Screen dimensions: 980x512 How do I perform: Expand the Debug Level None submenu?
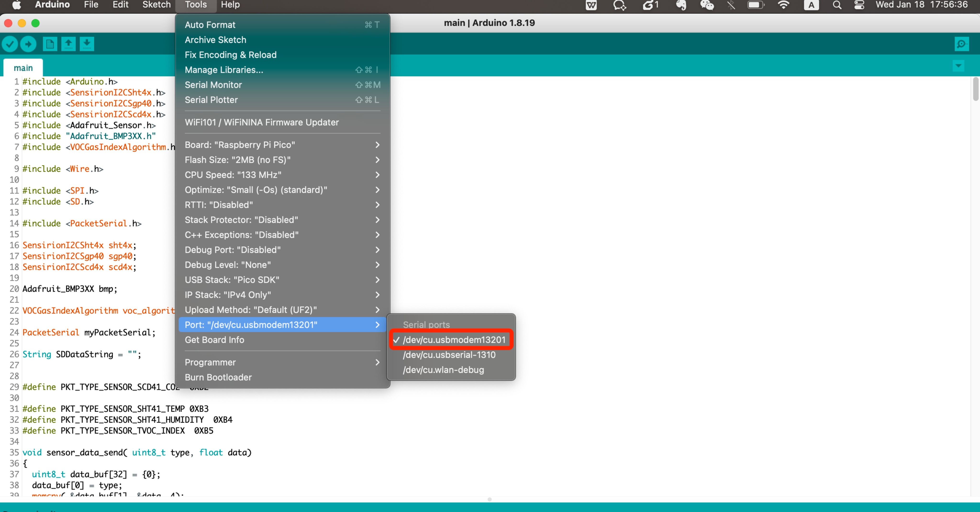tap(282, 265)
